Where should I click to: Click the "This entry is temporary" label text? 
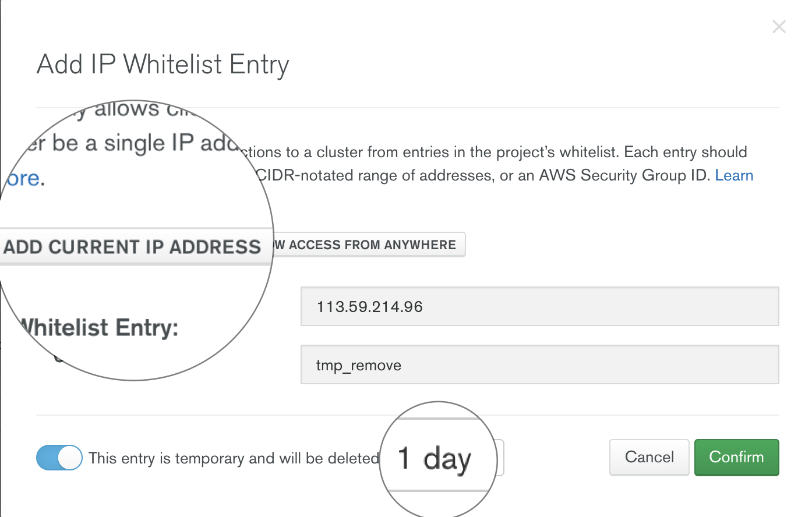tap(234, 458)
